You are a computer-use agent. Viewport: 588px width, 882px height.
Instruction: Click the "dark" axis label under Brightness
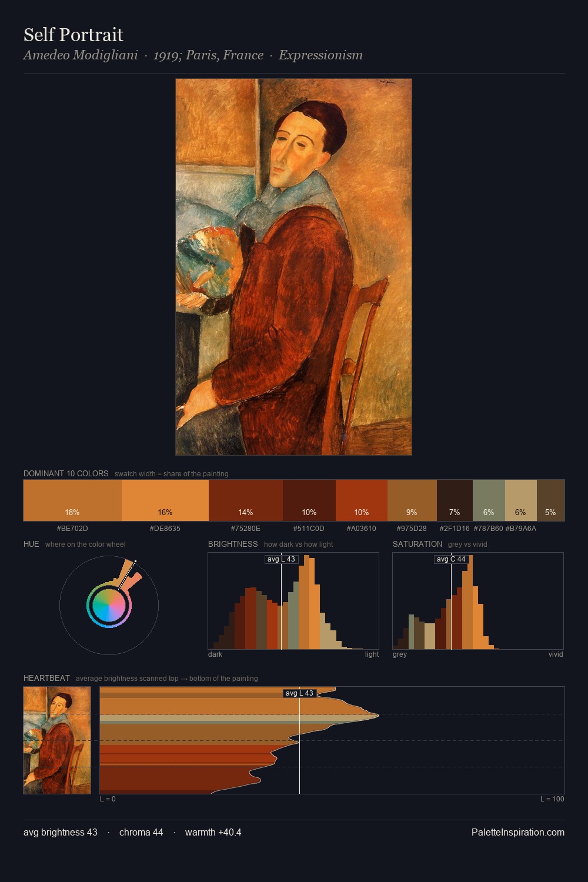(x=215, y=654)
